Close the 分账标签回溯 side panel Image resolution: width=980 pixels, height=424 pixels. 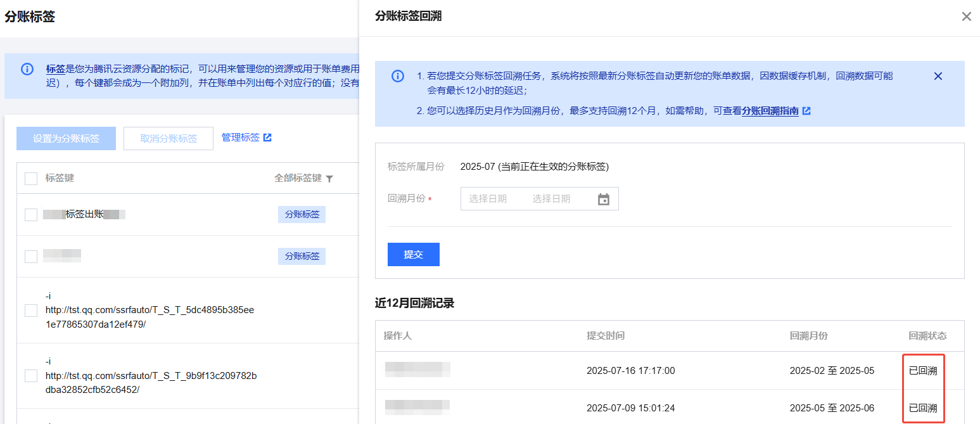click(x=966, y=17)
